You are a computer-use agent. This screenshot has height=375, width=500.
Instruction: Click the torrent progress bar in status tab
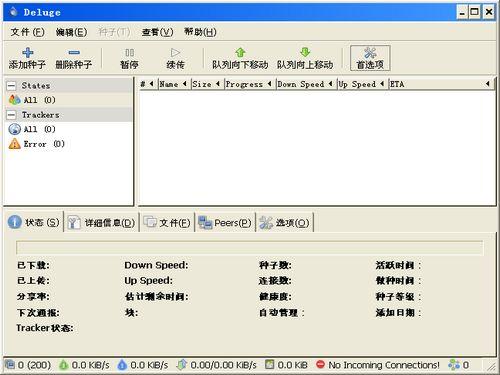[249, 248]
